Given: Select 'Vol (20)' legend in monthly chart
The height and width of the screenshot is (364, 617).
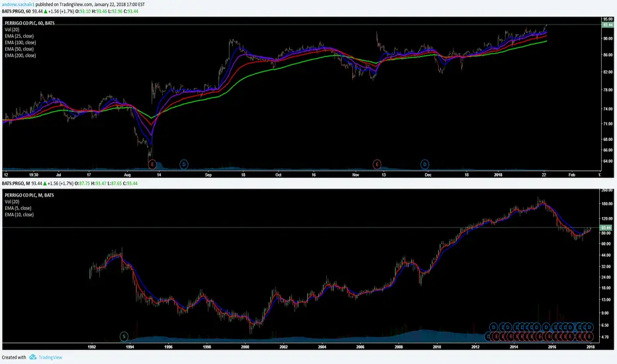Looking at the screenshot, I should (x=12, y=201).
